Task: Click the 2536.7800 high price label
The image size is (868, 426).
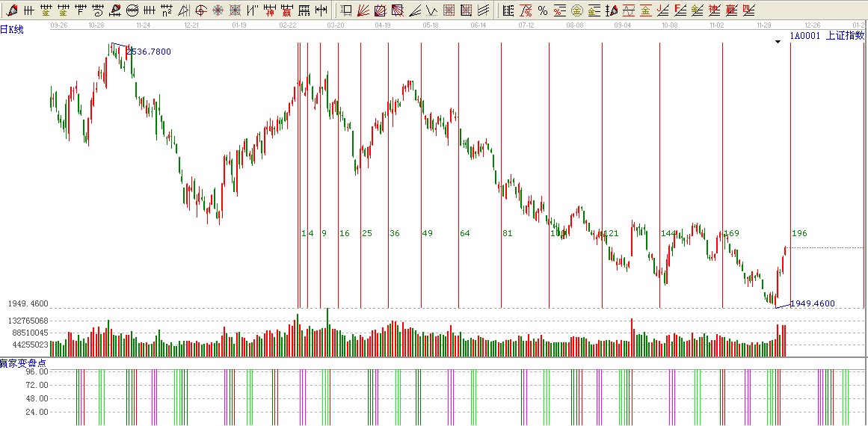Action: point(149,52)
